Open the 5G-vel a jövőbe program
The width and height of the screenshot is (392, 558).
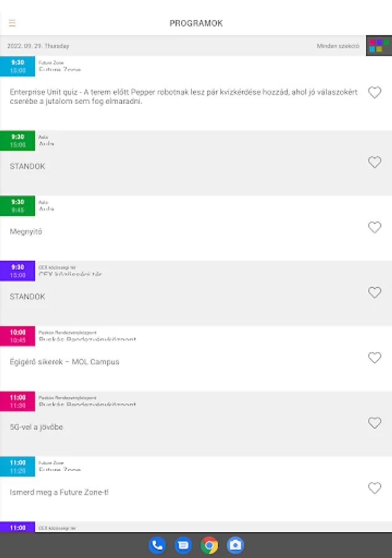tap(37, 427)
